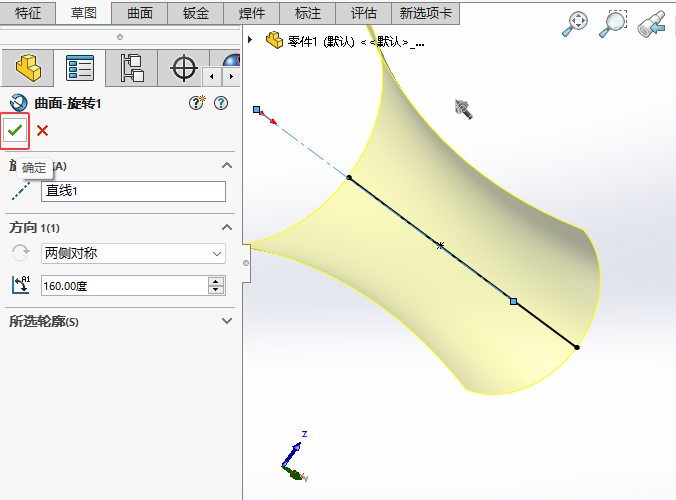676x500 pixels.
Task: Click the reverse direction icon
Action: (21, 253)
